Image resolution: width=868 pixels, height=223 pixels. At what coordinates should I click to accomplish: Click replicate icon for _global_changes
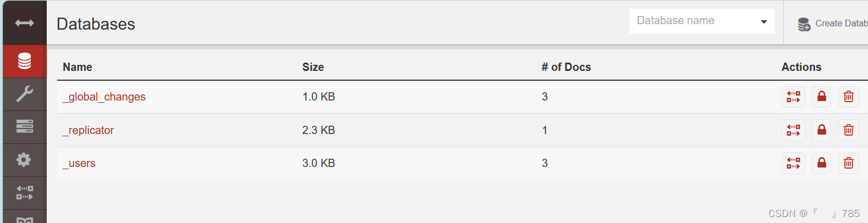coord(793,97)
